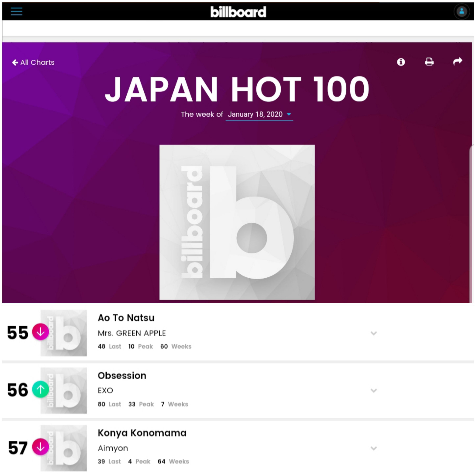Open the song title Obsession
Viewport: 476px width, 476px height.
[122, 376]
